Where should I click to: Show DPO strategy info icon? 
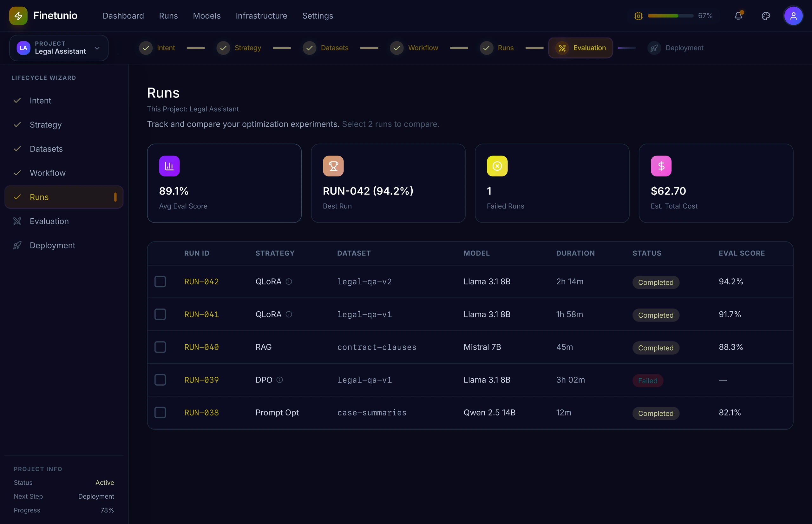point(279,380)
